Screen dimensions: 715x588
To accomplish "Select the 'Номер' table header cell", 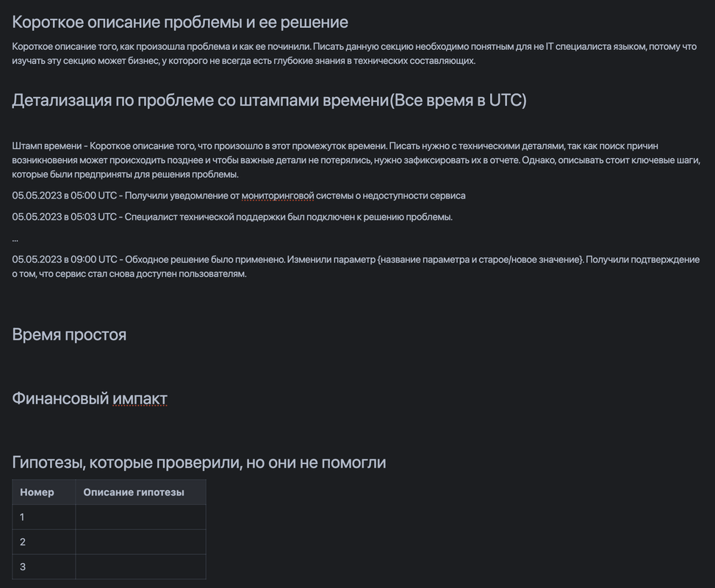I will tap(44, 492).
